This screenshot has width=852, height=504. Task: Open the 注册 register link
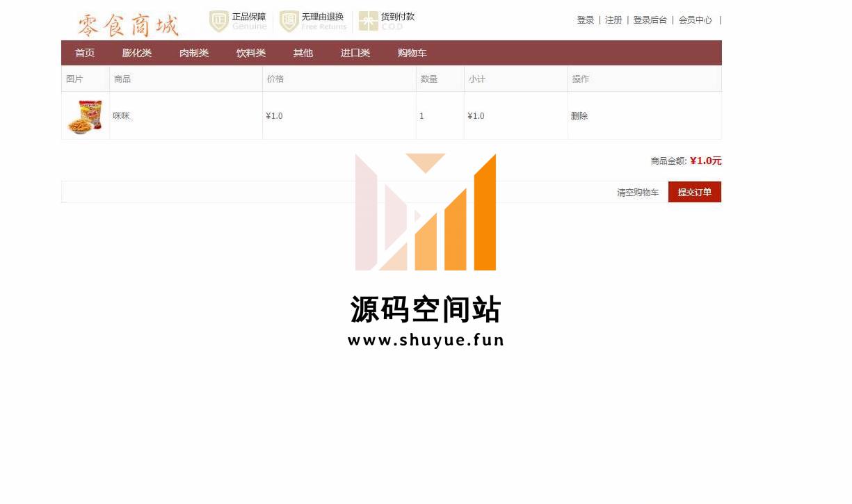pos(613,20)
